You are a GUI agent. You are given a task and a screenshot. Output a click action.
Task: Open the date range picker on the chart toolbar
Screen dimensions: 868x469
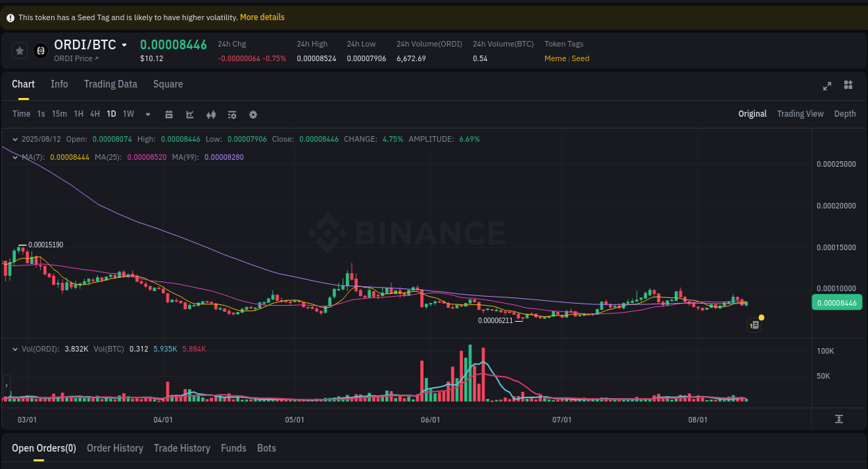point(169,114)
